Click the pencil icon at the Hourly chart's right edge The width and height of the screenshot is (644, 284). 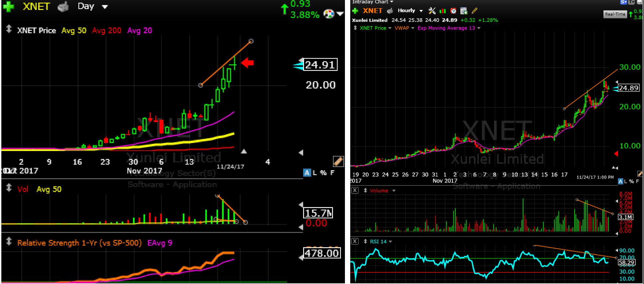coord(640,174)
